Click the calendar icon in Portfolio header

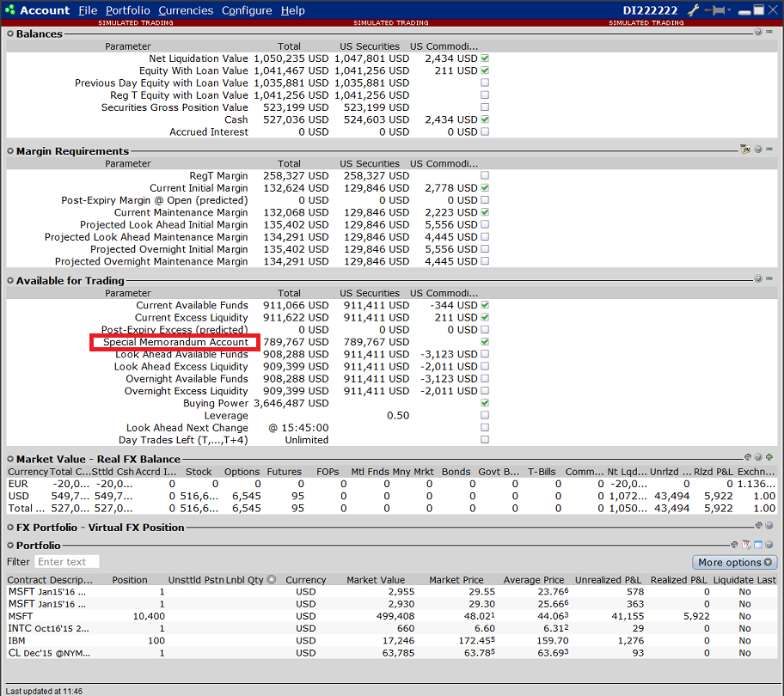click(746, 545)
